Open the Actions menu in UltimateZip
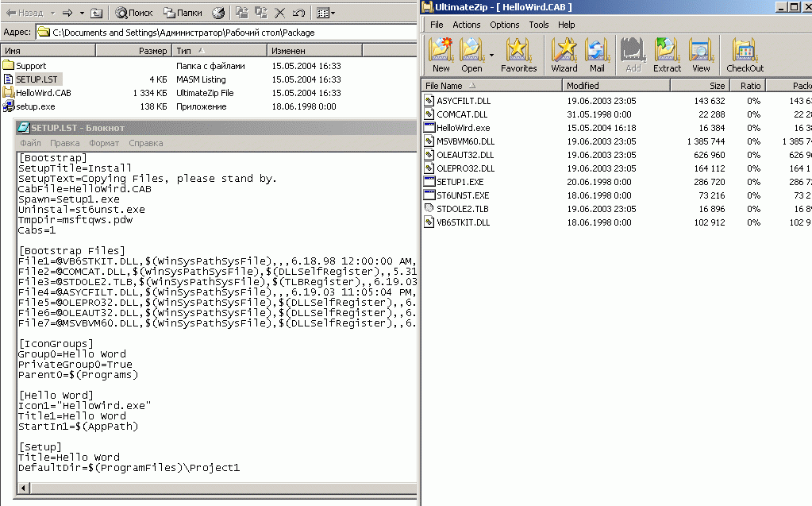This screenshot has width=812, height=506. coord(466,25)
